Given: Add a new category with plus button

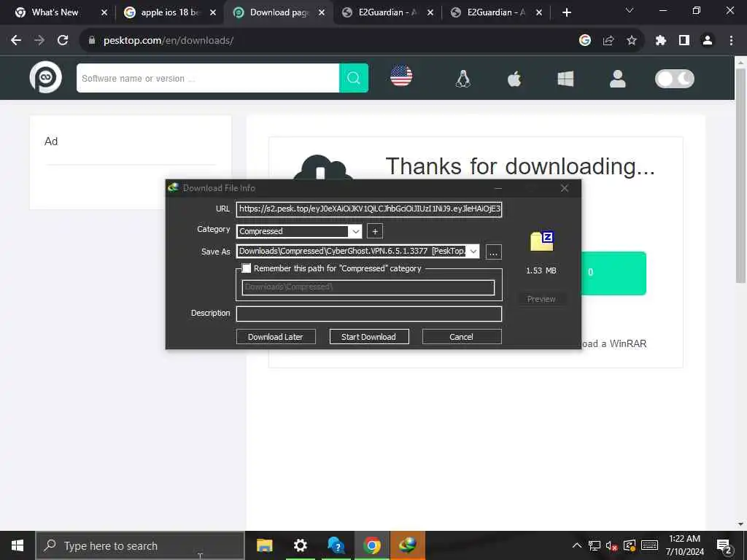Looking at the screenshot, I should pos(375,231).
